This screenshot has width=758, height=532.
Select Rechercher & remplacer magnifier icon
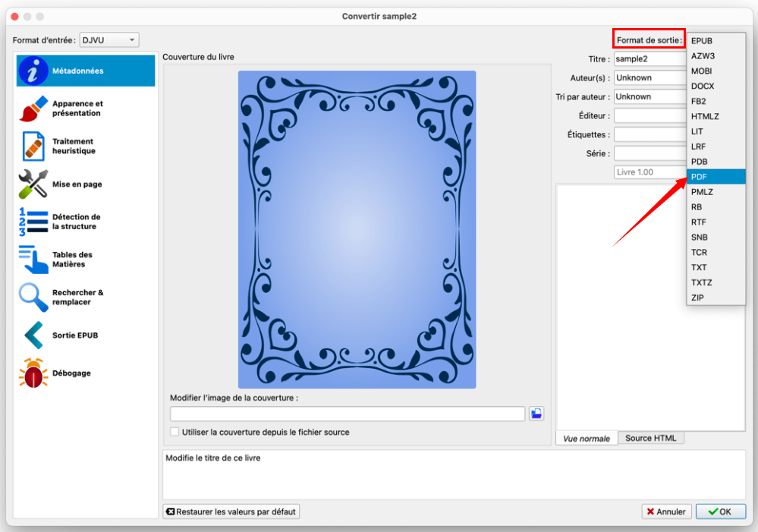coord(33,297)
